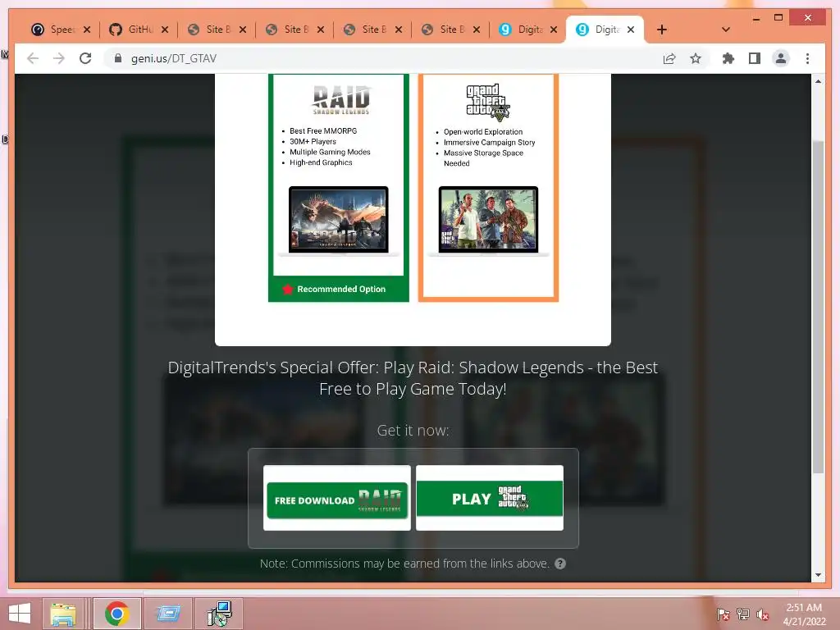The height and width of the screenshot is (630, 840).
Task: Open the Windows Start menu
Action: click(20, 614)
